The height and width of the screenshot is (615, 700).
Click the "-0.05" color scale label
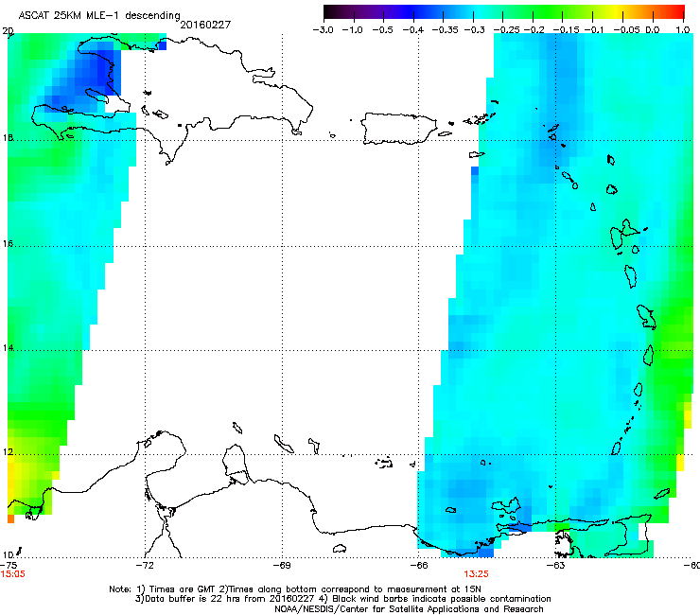(x=626, y=30)
